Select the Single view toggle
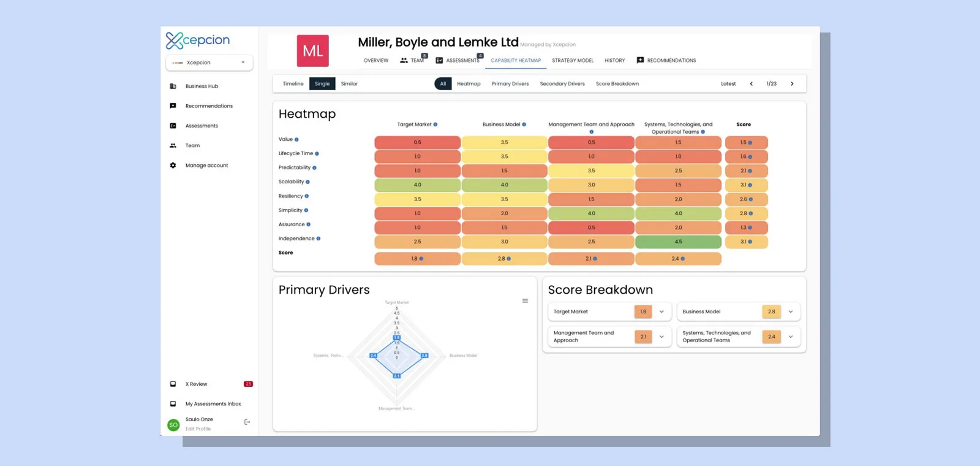The height and width of the screenshot is (466, 980). point(322,84)
